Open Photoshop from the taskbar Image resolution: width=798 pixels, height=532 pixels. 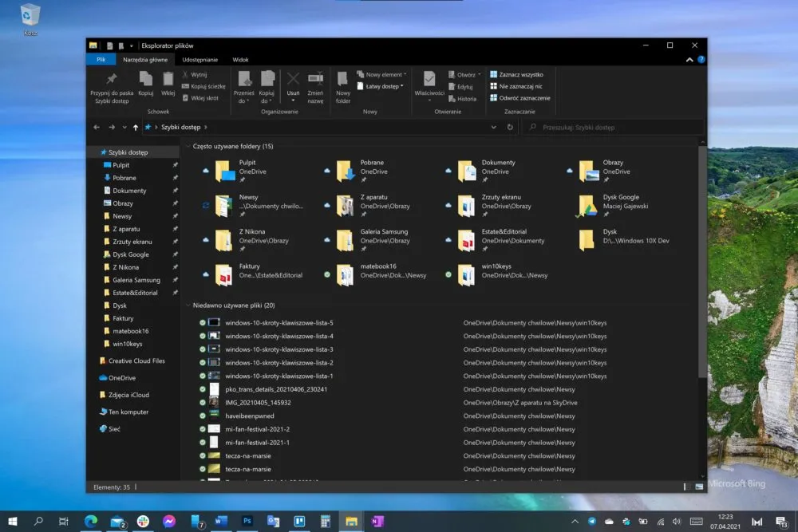[247, 521]
